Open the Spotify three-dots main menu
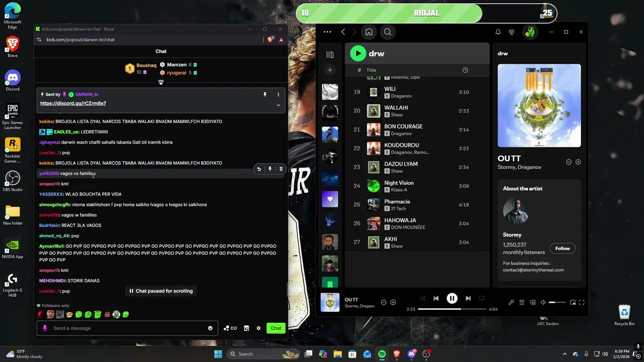This screenshot has width=644, height=362. coord(327,32)
